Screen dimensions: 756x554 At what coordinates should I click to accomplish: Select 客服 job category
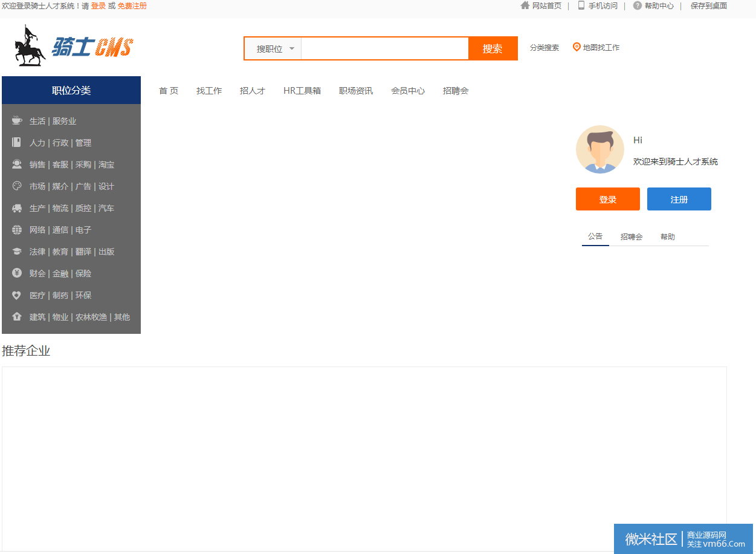tap(60, 165)
